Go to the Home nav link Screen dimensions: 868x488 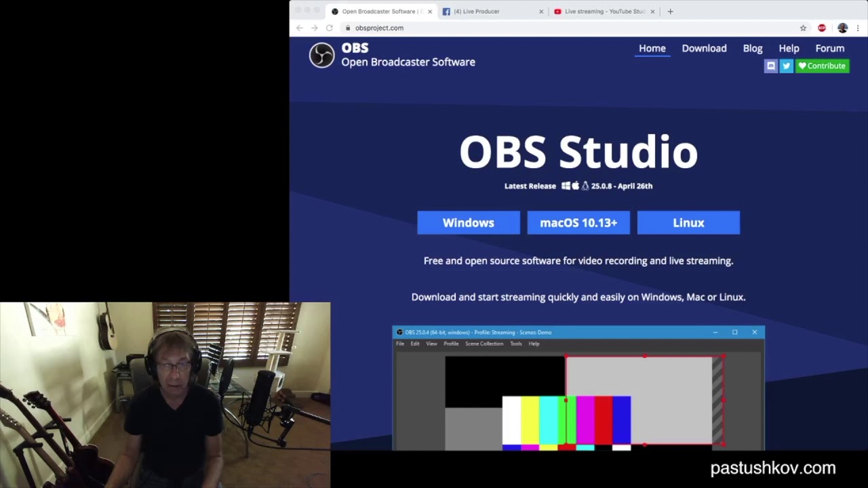click(x=652, y=48)
